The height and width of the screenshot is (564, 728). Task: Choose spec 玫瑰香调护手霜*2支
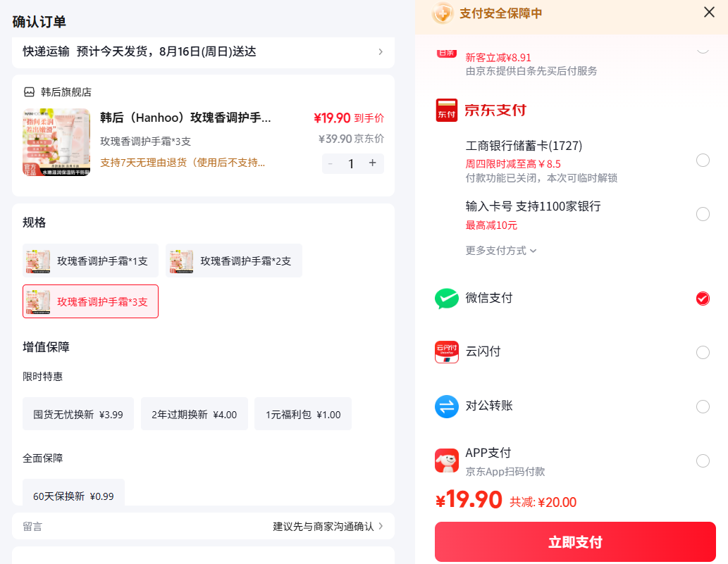(x=233, y=261)
